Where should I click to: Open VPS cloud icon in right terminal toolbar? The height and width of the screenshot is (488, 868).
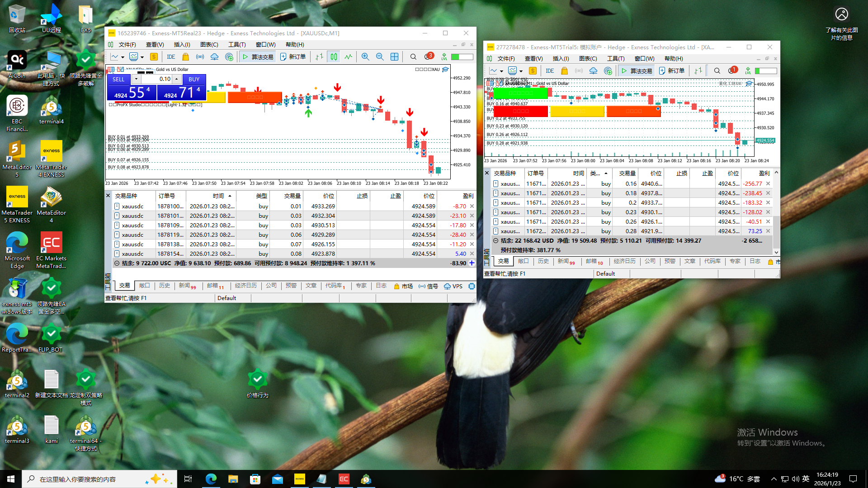(593, 71)
